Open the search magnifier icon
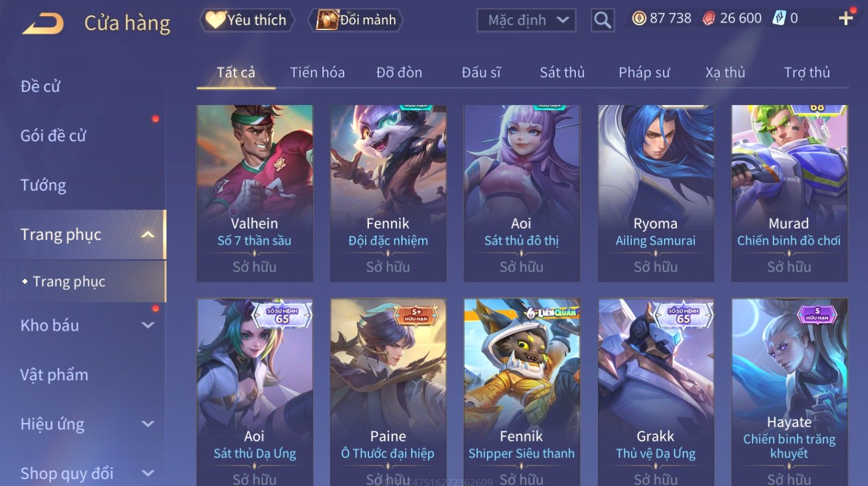 point(602,20)
